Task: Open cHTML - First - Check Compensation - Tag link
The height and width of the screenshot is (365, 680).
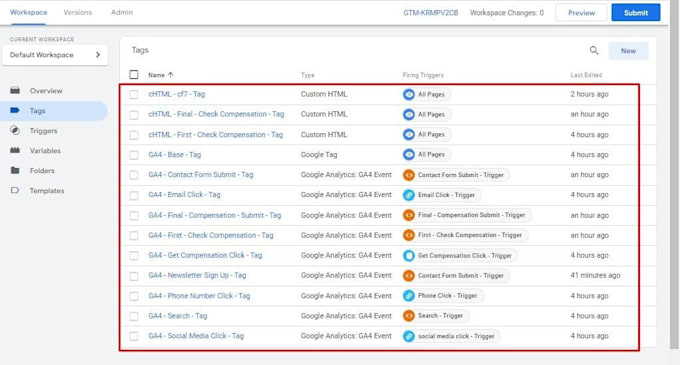Action: (216, 134)
